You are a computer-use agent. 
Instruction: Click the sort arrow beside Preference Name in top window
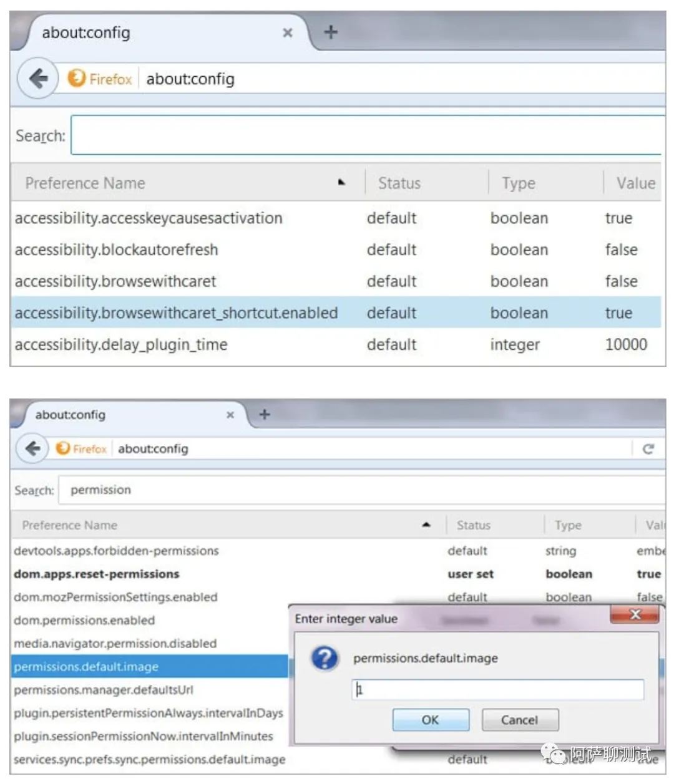point(341,183)
